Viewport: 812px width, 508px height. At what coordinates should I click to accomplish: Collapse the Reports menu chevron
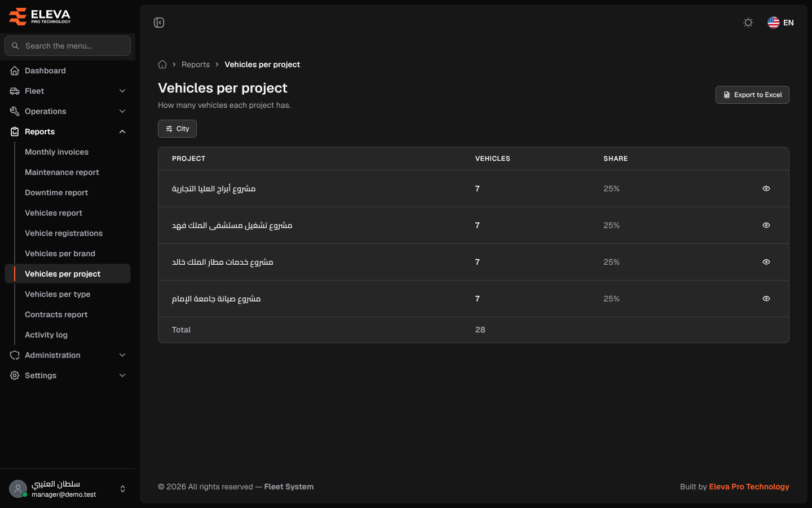(x=122, y=132)
